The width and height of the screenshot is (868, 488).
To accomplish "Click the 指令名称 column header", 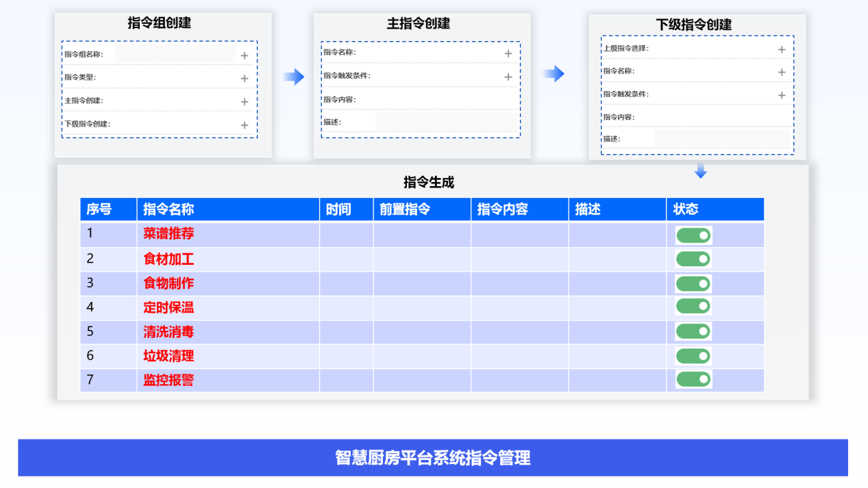I will (x=169, y=209).
